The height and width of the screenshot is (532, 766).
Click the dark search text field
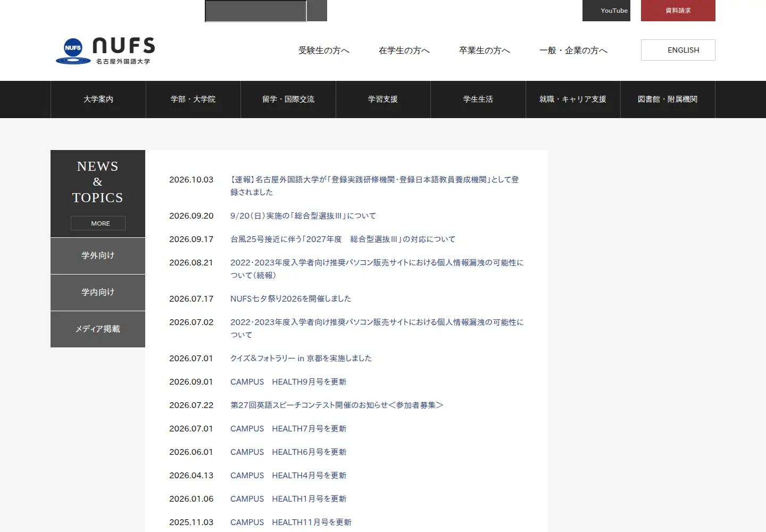pyautogui.click(x=256, y=11)
